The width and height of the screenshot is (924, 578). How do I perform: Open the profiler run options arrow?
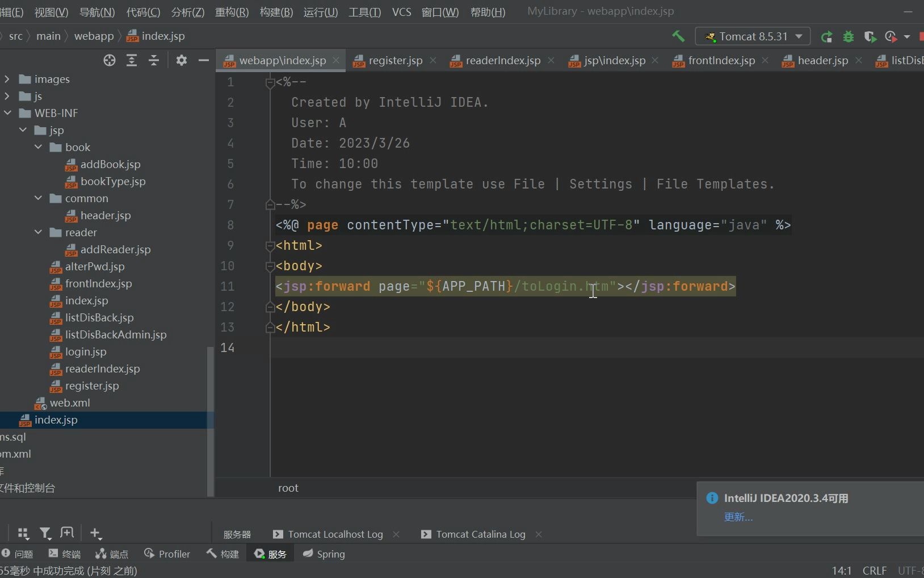(x=906, y=37)
